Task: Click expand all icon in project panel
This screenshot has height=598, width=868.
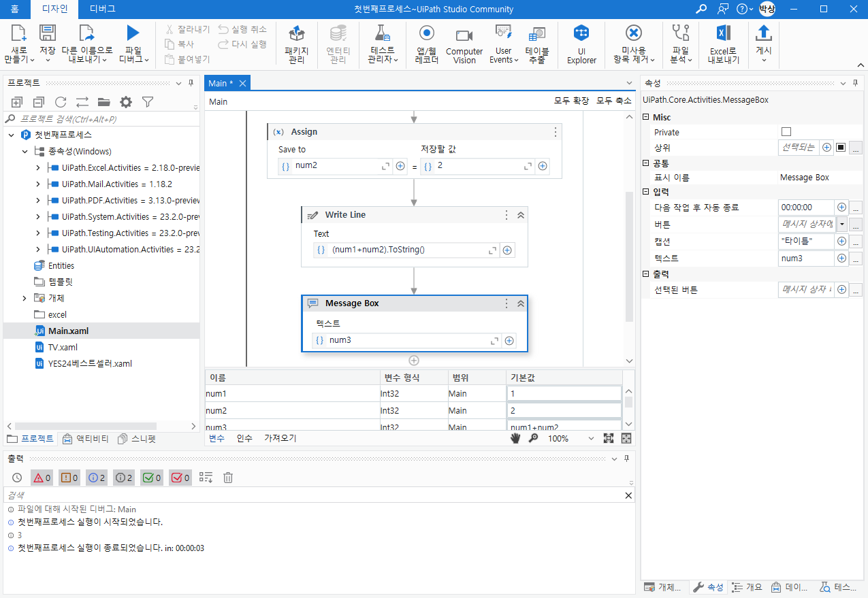Action: coord(17,102)
